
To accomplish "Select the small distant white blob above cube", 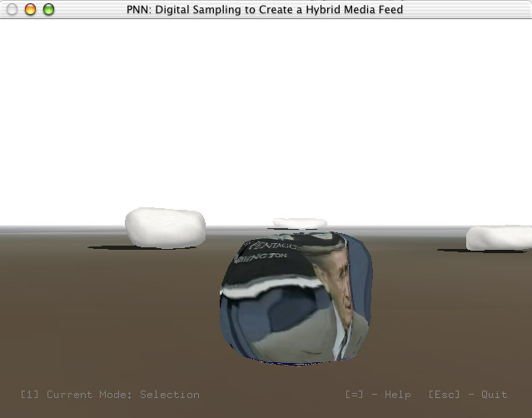I will pyautogui.click(x=300, y=222).
